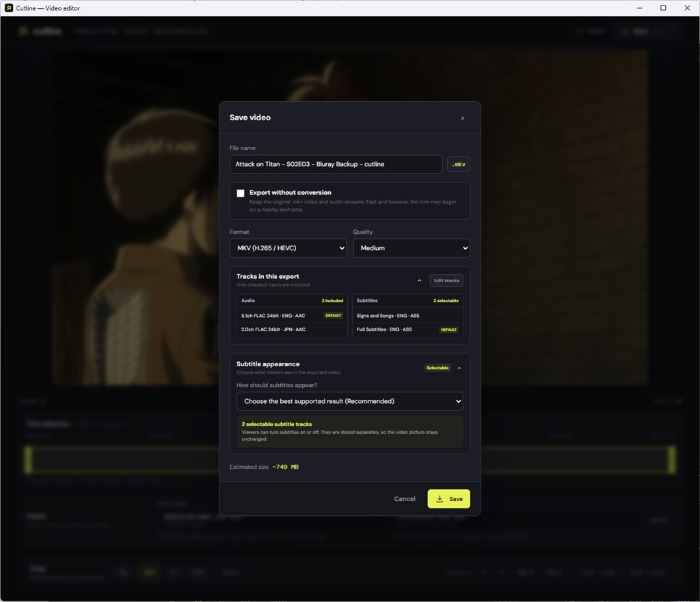Click the 2 selectable subtitles label
700x602 pixels.
tap(446, 301)
